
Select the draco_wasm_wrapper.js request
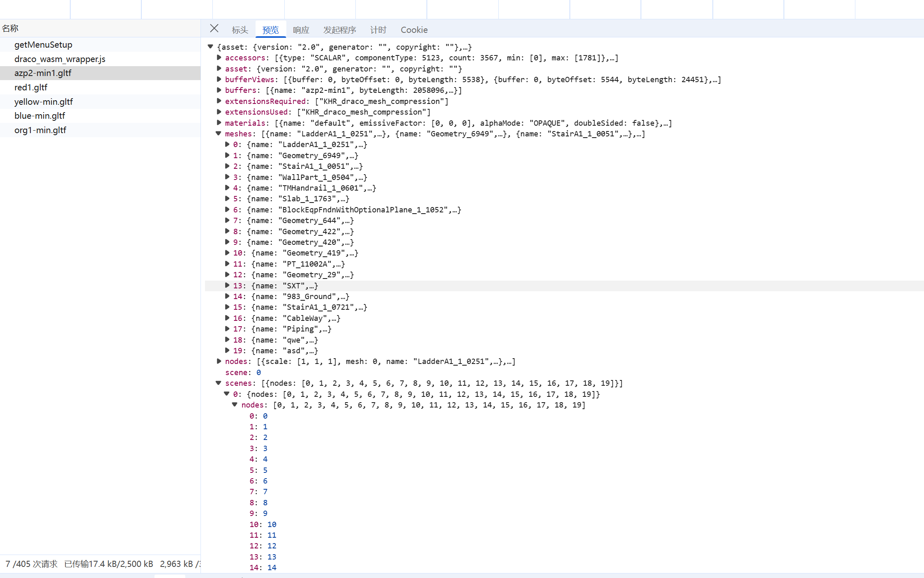coord(60,59)
